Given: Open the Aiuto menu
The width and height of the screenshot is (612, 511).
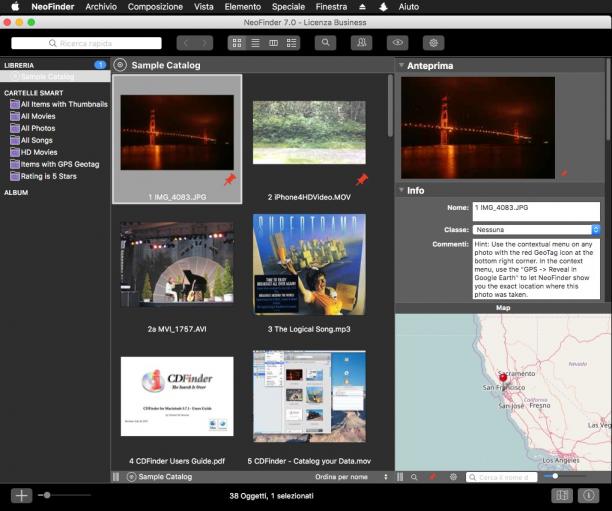Looking at the screenshot, I should click(x=409, y=7).
